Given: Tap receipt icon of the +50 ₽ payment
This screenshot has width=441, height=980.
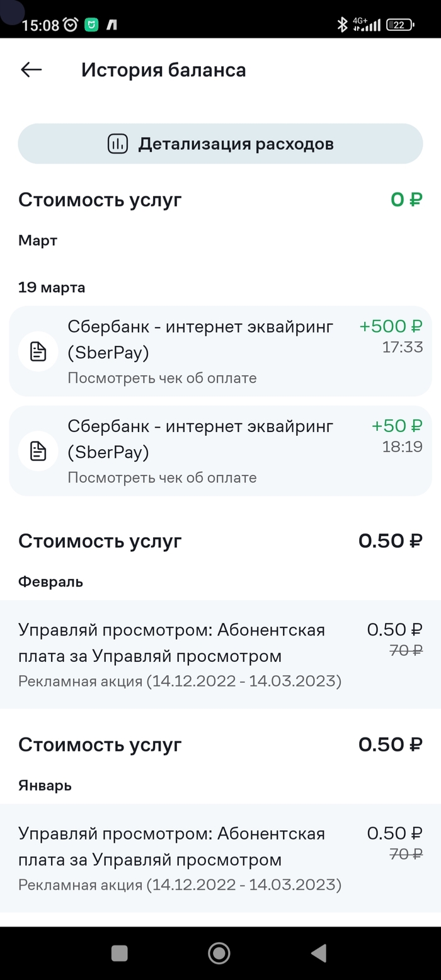Looking at the screenshot, I should tap(38, 451).
